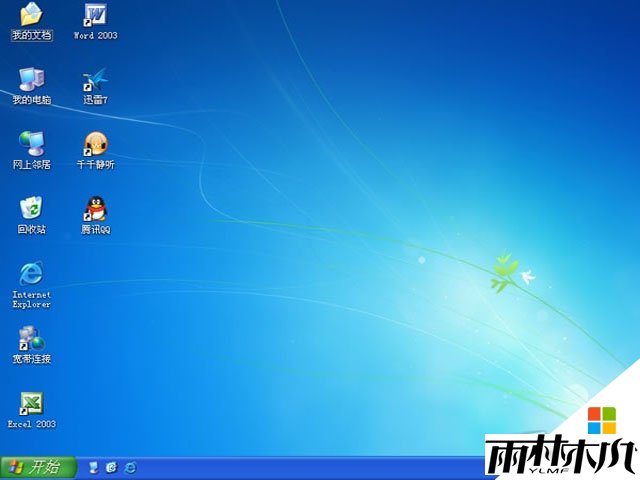
Task: Select the 回收站 recycle bin icon
Action: [31, 208]
